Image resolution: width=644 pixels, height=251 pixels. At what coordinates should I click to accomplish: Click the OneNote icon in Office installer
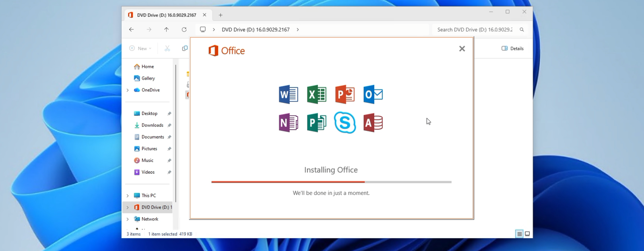click(x=289, y=123)
